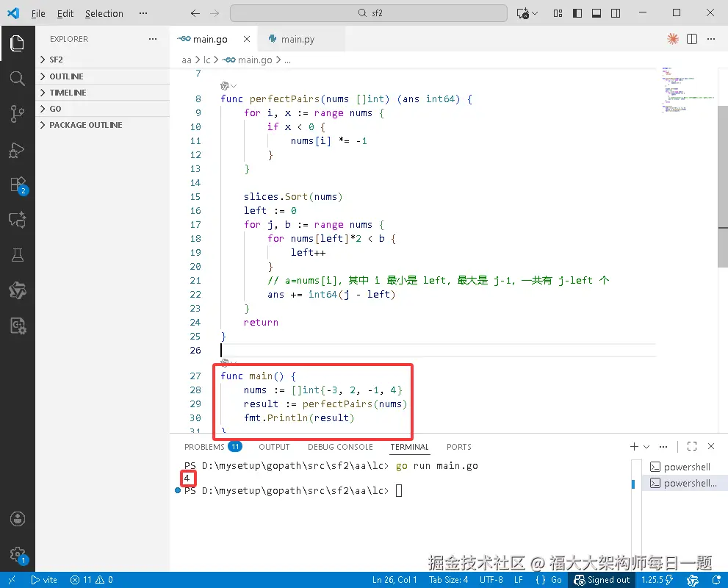Expand the OUTLINE section
This screenshot has height=588, width=728.
pyautogui.click(x=103, y=76)
